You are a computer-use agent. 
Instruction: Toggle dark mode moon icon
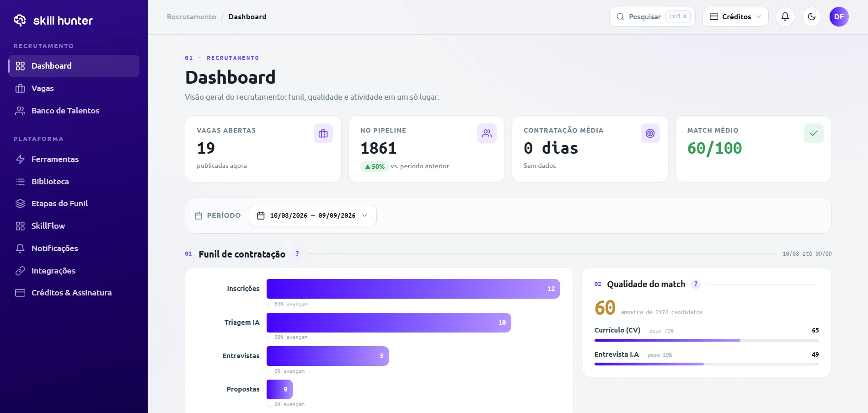pos(812,17)
